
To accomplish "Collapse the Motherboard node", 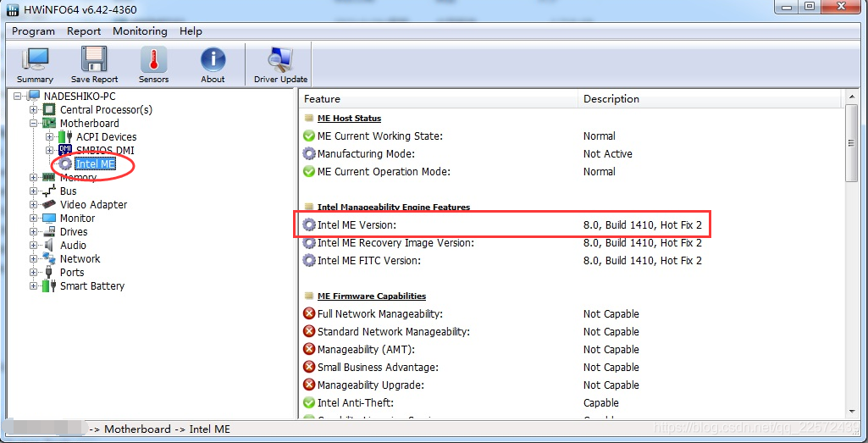I will (x=34, y=123).
